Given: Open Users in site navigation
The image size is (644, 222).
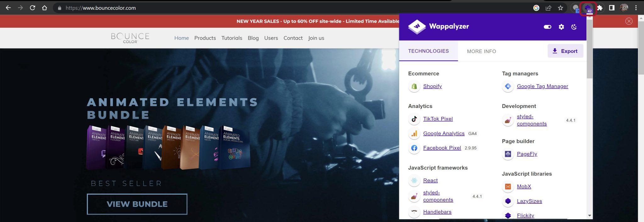Looking at the screenshot, I should 271,38.
